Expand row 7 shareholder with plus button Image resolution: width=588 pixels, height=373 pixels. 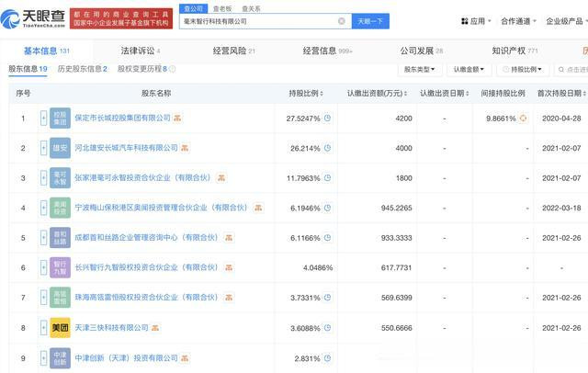pyautogui.click(x=43, y=298)
